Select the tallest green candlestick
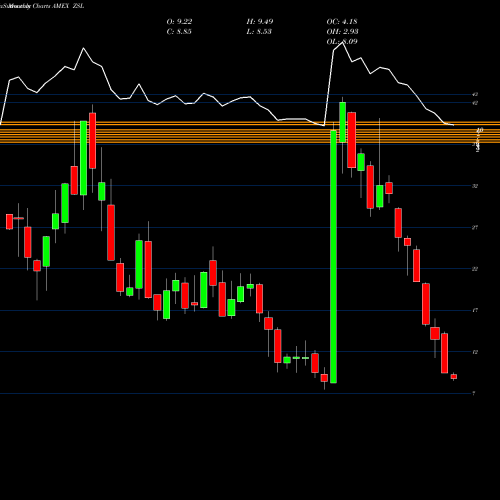This screenshot has height=500, width=500. (x=333, y=257)
